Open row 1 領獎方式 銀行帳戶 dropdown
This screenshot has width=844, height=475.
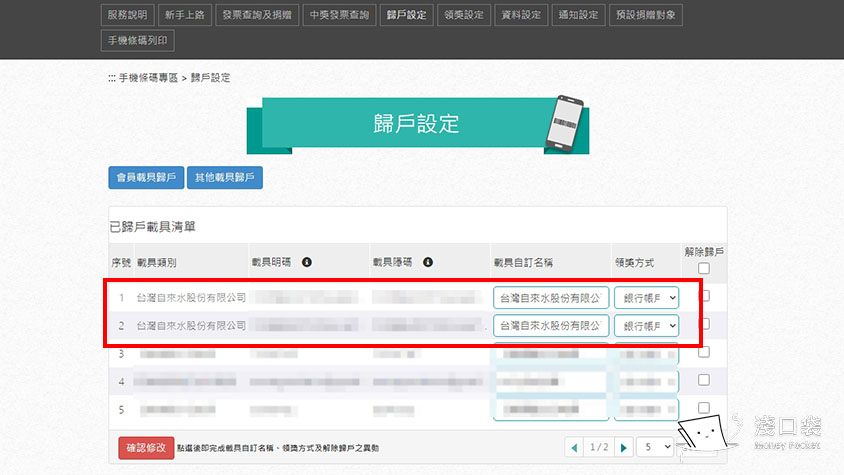[646, 298]
